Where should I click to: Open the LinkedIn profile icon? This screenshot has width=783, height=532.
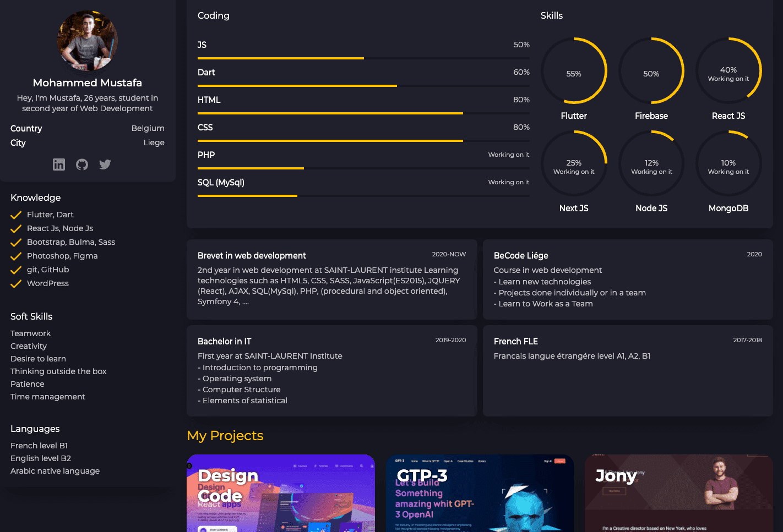click(59, 164)
